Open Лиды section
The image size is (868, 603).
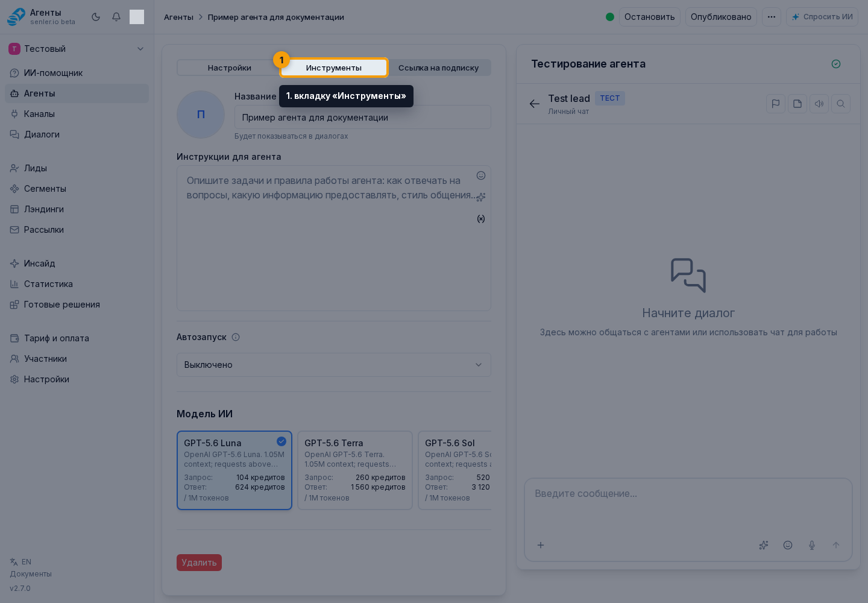pyautogui.click(x=77, y=168)
